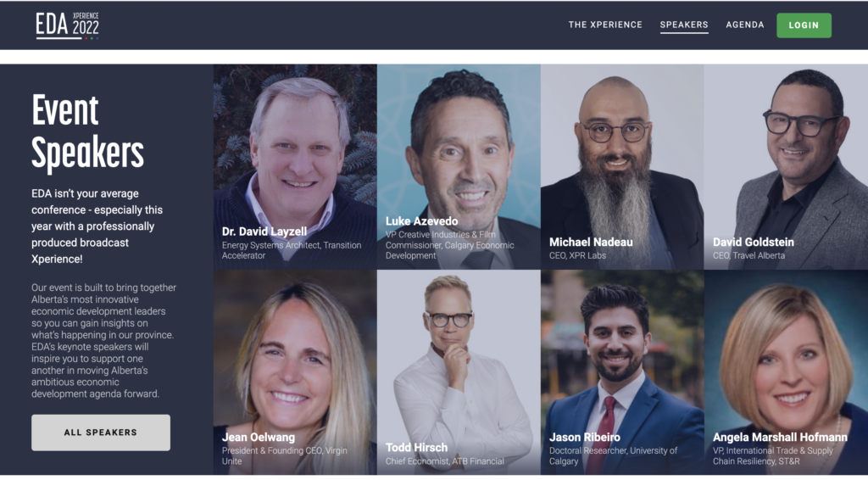Open Jean Oelwang's speaker photo
The image size is (868, 480).
(x=295, y=372)
